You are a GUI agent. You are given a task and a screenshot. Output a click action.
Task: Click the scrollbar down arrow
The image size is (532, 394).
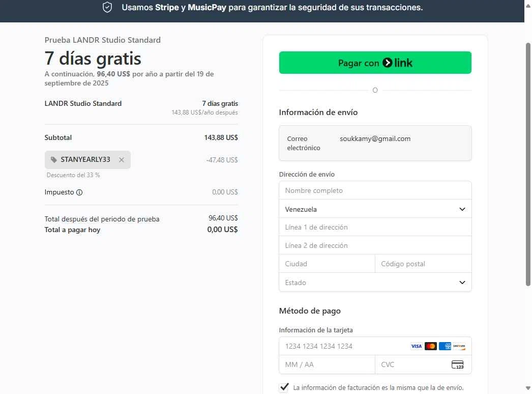click(527, 388)
